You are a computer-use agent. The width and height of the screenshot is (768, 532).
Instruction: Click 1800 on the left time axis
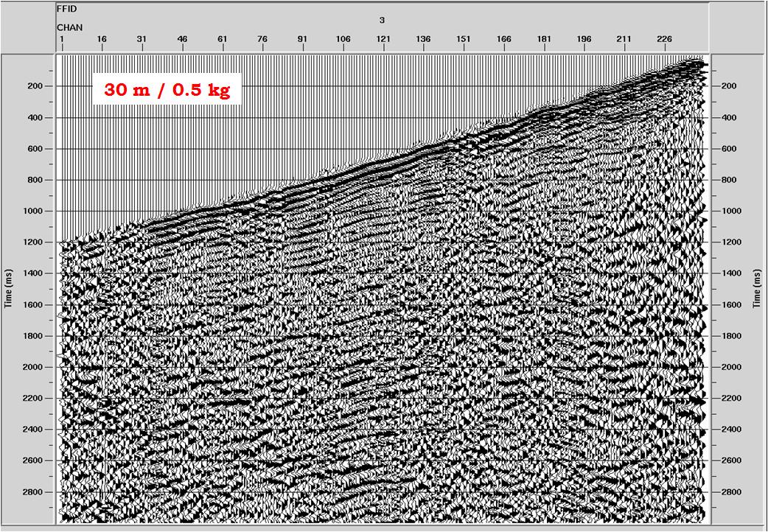35,336
